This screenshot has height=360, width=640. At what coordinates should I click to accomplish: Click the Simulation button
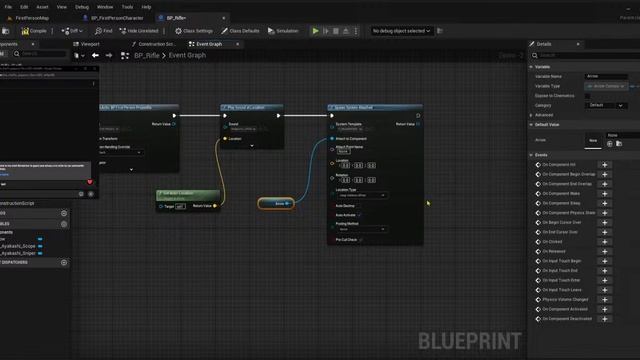pyautogui.click(x=283, y=31)
